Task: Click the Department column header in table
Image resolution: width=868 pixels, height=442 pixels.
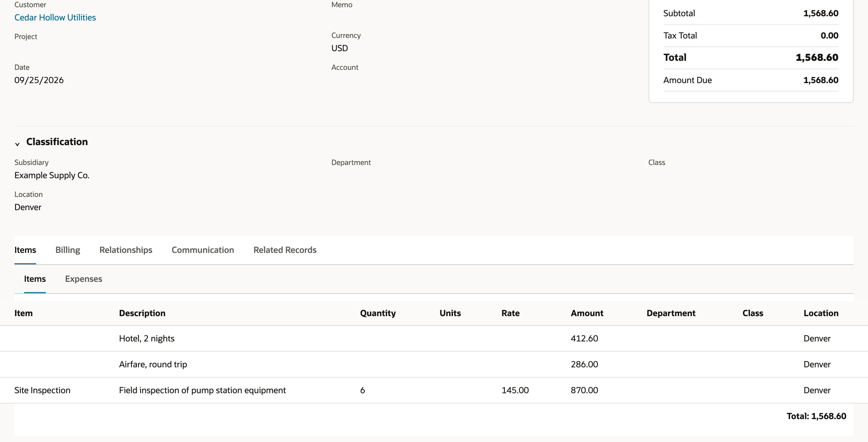Action: [x=671, y=313]
